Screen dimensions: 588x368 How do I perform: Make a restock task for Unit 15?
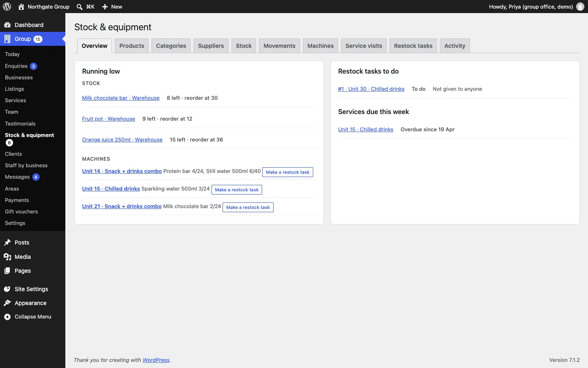tap(237, 190)
